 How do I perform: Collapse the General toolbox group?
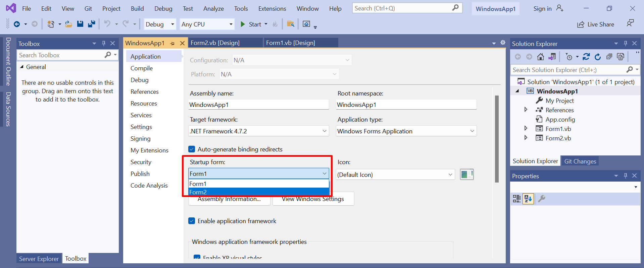[22, 67]
